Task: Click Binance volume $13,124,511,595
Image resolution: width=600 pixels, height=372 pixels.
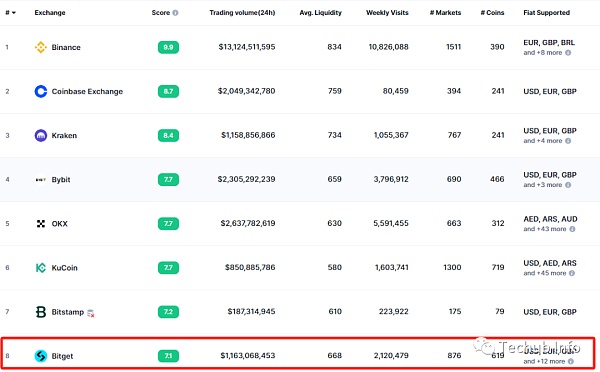Action: tap(247, 47)
